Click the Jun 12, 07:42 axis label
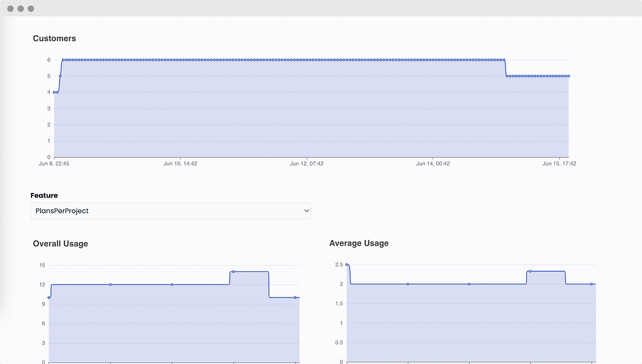Viewport: 642px width, 364px height. [x=306, y=164]
